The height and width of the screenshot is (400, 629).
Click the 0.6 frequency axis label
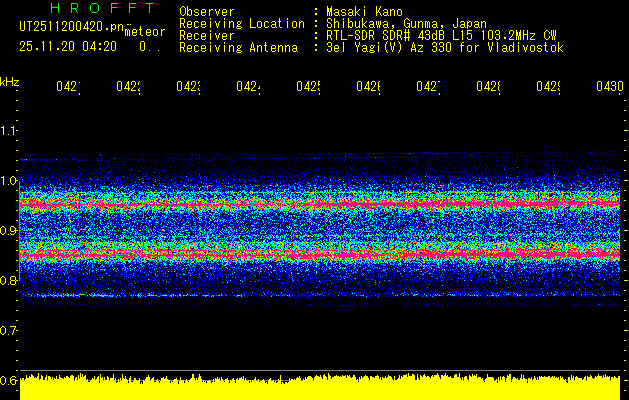(x=9, y=380)
